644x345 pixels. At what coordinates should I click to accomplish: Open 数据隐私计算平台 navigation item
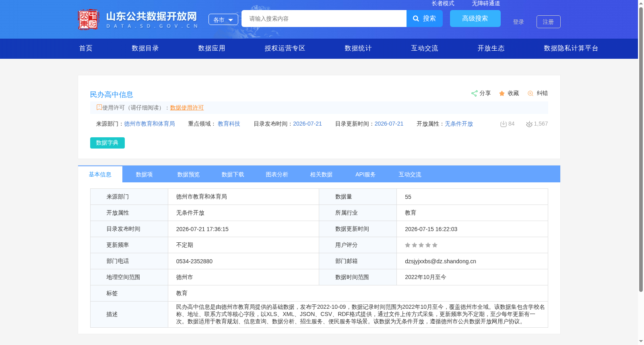pyautogui.click(x=571, y=48)
